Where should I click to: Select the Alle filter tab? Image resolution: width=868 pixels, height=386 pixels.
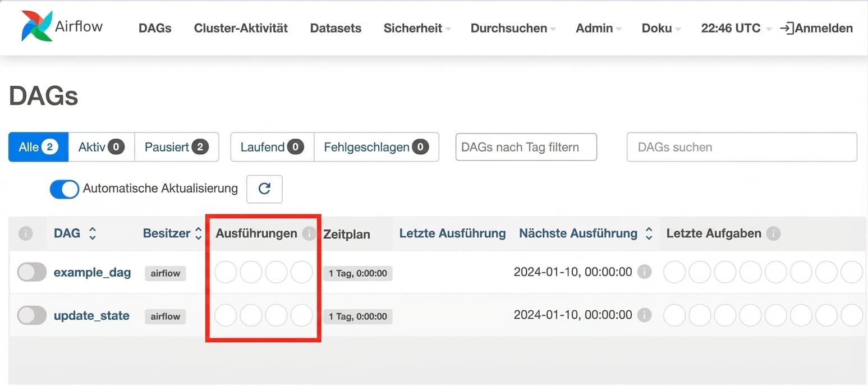point(38,147)
